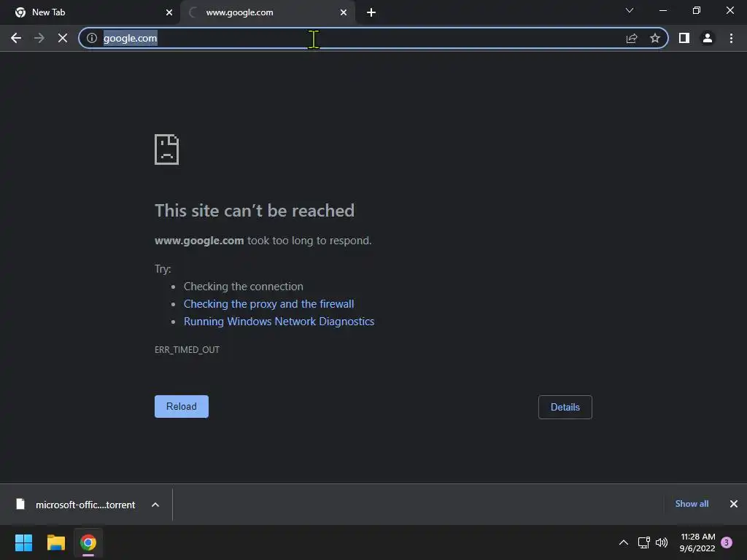Click the Reload button

pos(182,407)
